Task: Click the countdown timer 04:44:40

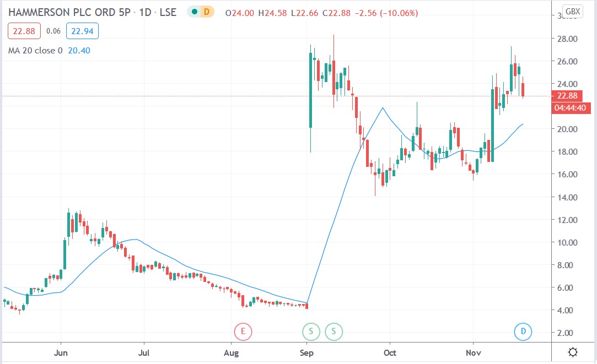Action: [570, 107]
